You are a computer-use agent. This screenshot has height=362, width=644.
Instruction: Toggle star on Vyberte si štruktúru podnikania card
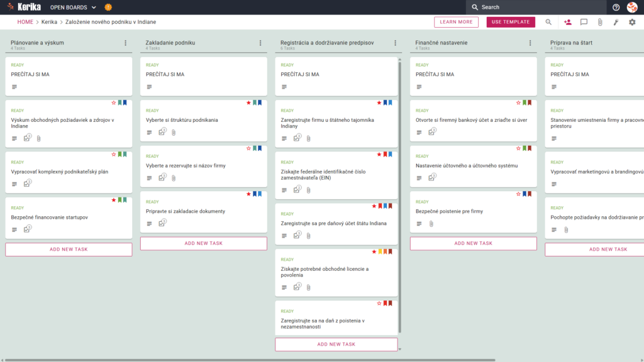point(248,102)
